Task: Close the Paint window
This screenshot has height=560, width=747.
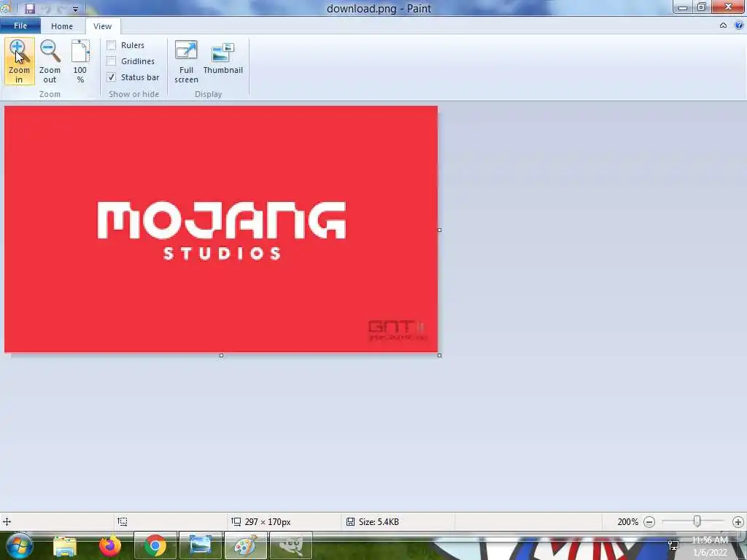Action: (x=729, y=7)
